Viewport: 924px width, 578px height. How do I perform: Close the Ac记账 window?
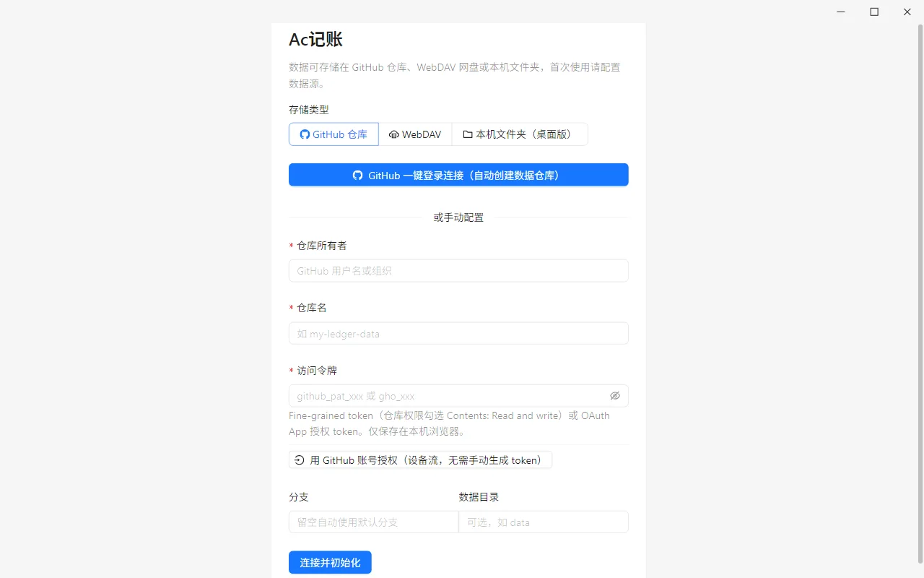[x=907, y=12]
